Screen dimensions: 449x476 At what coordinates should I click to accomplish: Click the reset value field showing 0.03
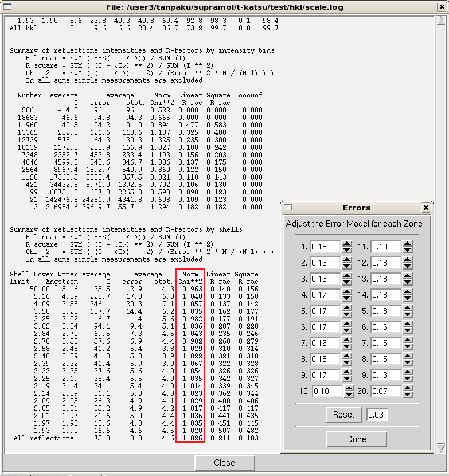click(377, 415)
